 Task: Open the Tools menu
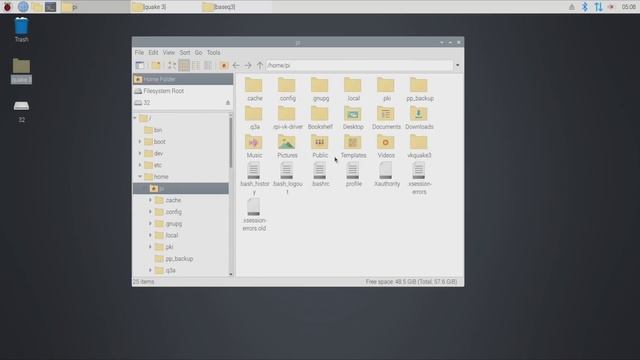213,53
